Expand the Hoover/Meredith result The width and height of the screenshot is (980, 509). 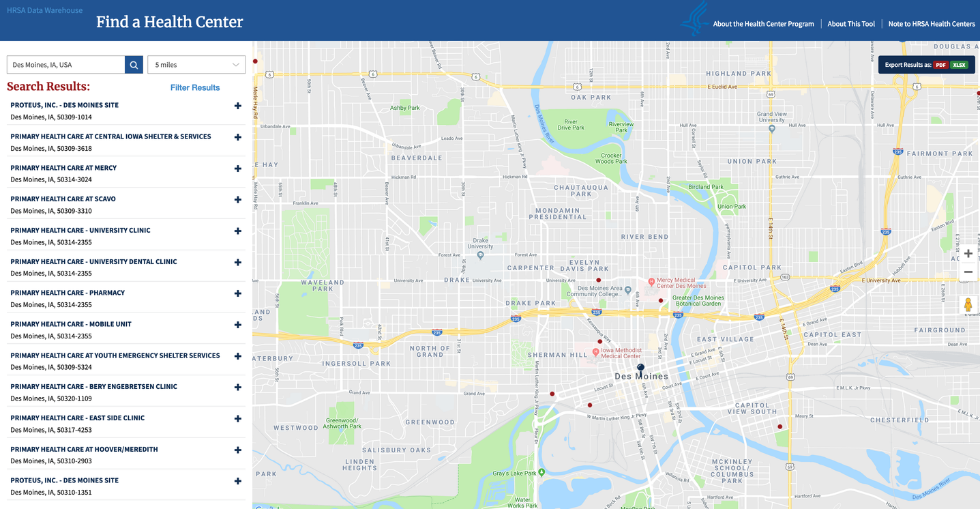tap(237, 450)
